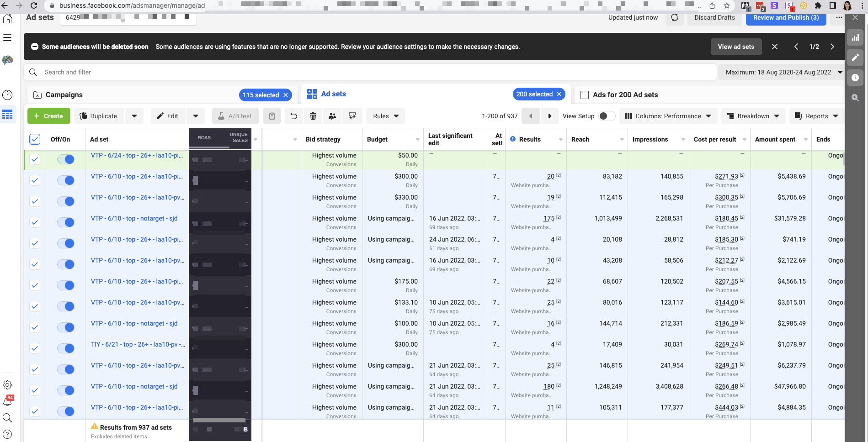The image size is (868, 442).
Task: Open the hamburger menu in left sidebar
Action: (x=7, y=37)
